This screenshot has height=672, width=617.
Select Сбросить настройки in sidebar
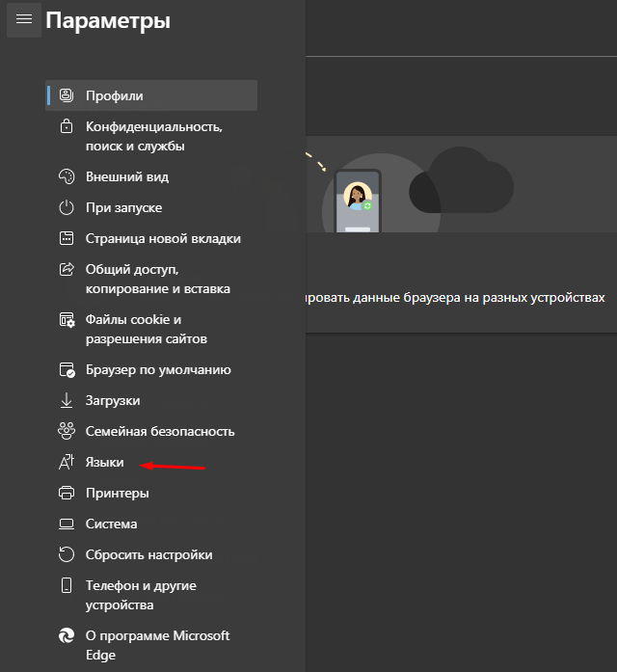[x=149, y=555]
